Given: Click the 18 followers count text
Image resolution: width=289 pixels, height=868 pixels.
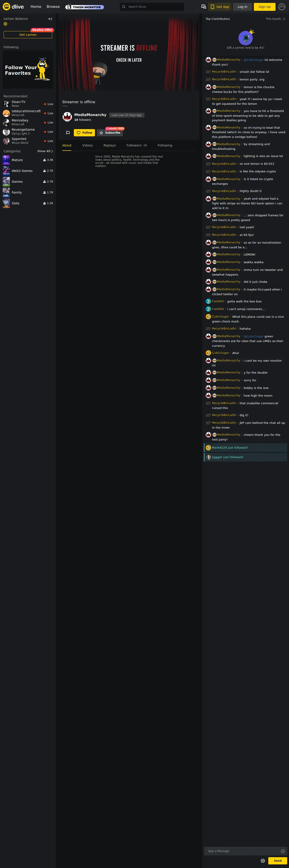Looking at the screenshot, I should pyautogui.click(x=82, y=120).
